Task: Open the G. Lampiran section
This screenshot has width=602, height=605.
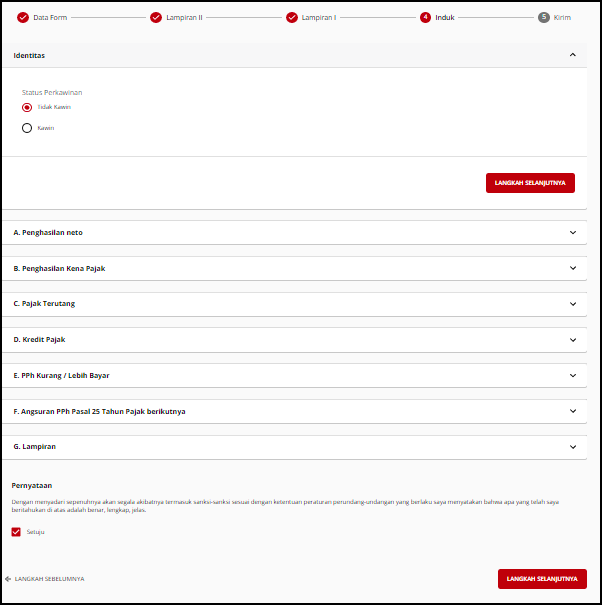Action: (x=572, y=447)
